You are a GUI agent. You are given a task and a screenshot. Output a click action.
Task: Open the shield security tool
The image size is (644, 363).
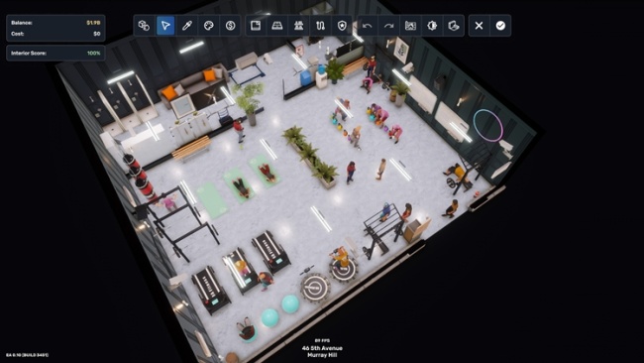[342, 26]
